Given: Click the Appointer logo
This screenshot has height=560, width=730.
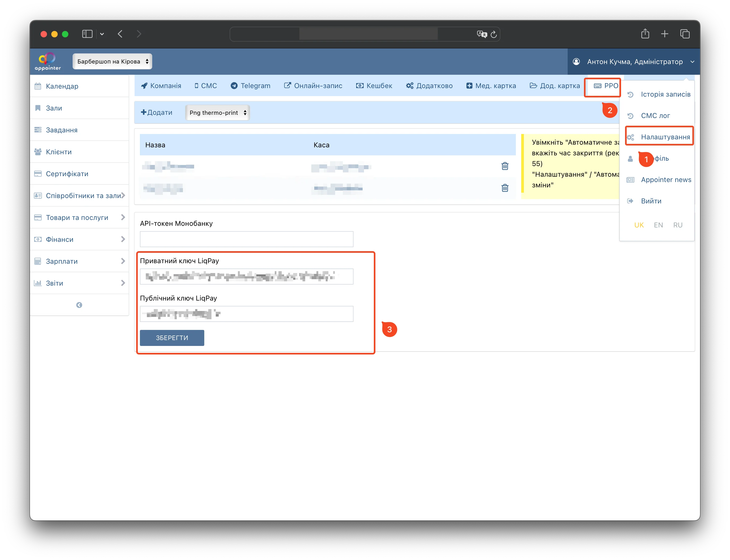Looking at the screenshot, I should pos(48,61).
